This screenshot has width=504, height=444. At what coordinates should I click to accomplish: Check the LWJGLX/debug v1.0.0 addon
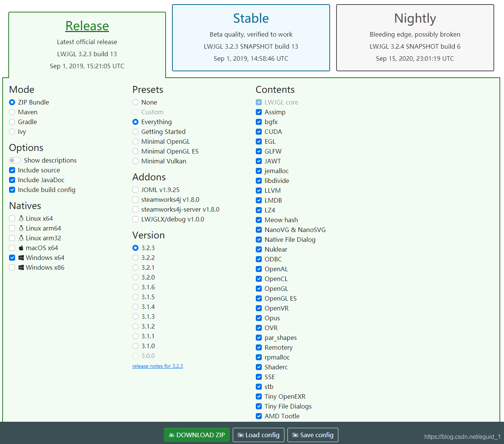point(135,219)
